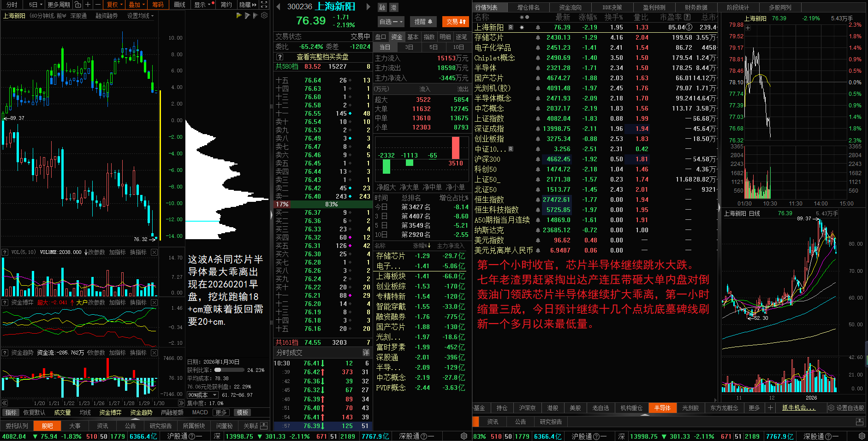Open question-mark help beside 查看完整档买卖盘
This screenshot has width=868, height=441.
279,57
